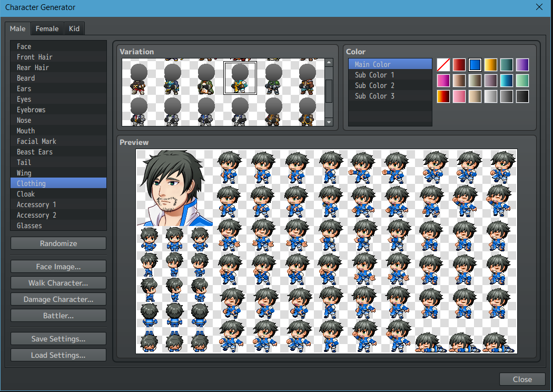Open the Damage Character dialog
The image size is (553, 392).
point(58,299)
